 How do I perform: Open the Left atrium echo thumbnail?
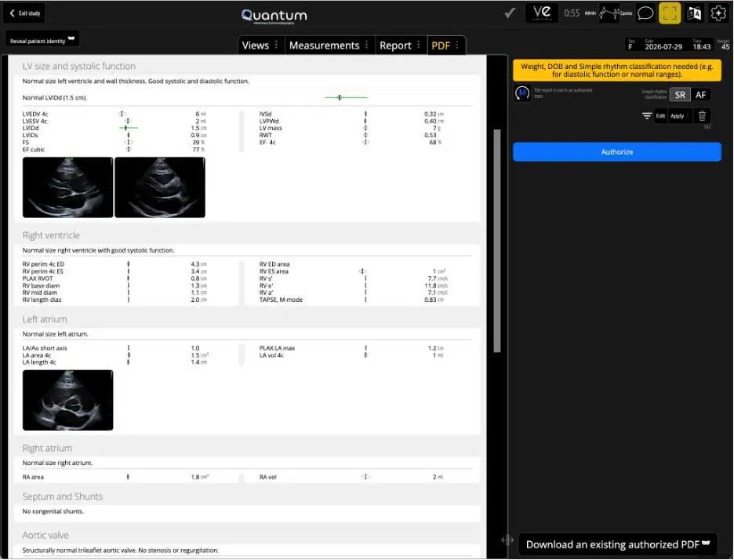pos(68,400)
